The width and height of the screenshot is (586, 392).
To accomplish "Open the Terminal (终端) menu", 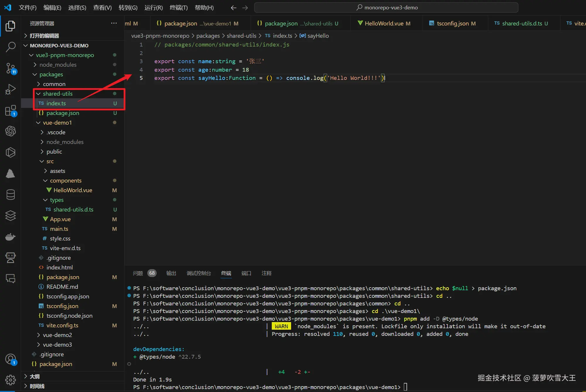I will pyautogui.click(x=178, y=8).
